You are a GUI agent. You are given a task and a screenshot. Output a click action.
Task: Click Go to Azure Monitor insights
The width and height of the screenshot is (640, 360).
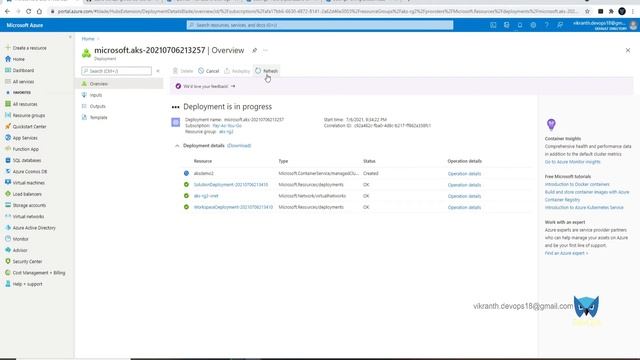point(573,162)
